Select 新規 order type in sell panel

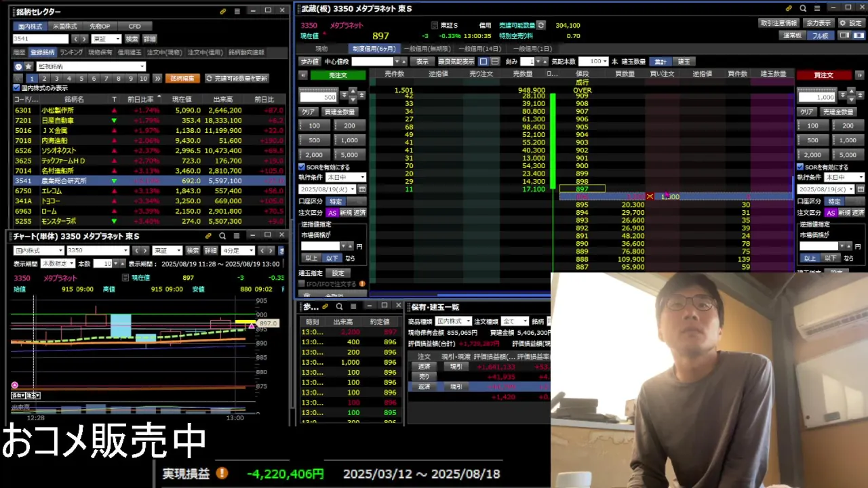(346, 213)
